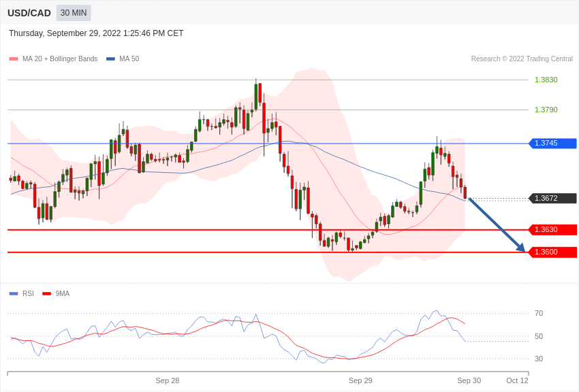Click the blue RSI legend swatch
The height and width of the screenshot is (392, 579).
14,294
